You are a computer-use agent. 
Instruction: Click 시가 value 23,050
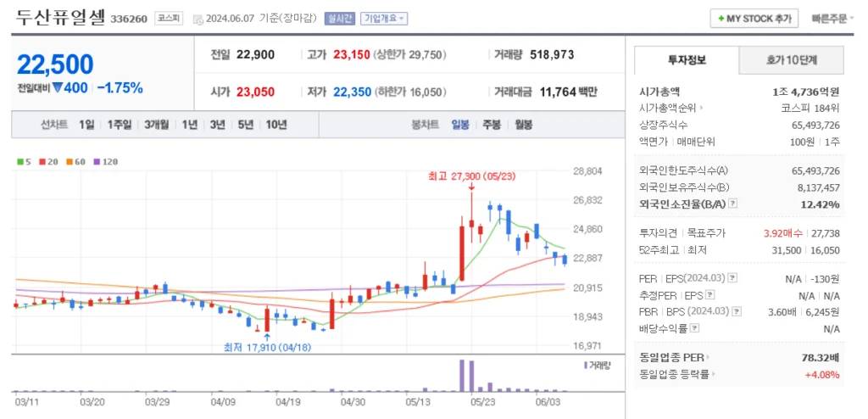[x=255, y=92]
